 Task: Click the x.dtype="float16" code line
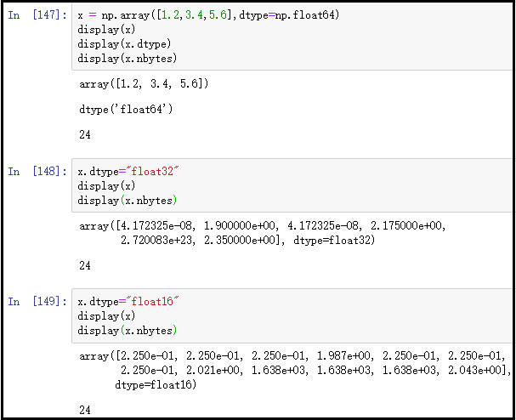click(x=128, y=302)
